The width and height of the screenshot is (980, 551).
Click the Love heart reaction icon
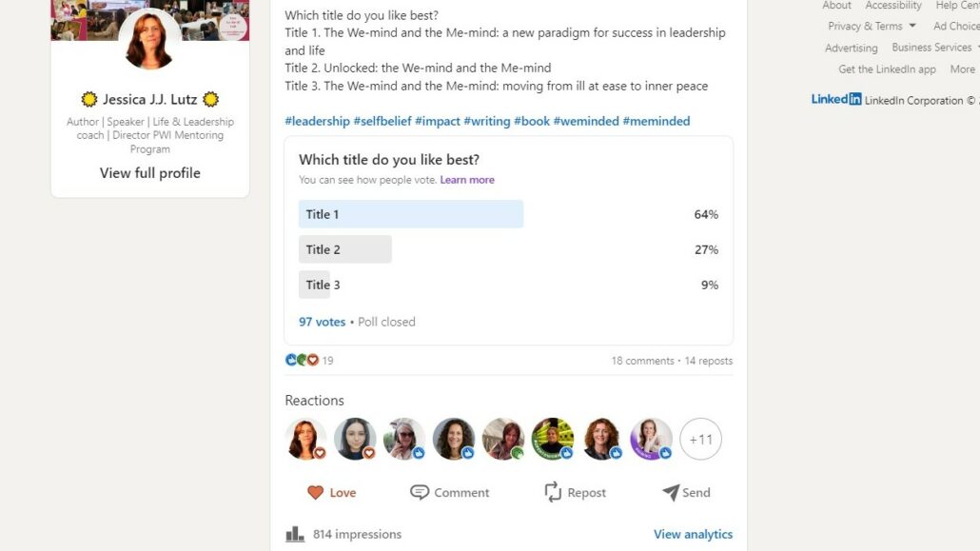[316, 493]
